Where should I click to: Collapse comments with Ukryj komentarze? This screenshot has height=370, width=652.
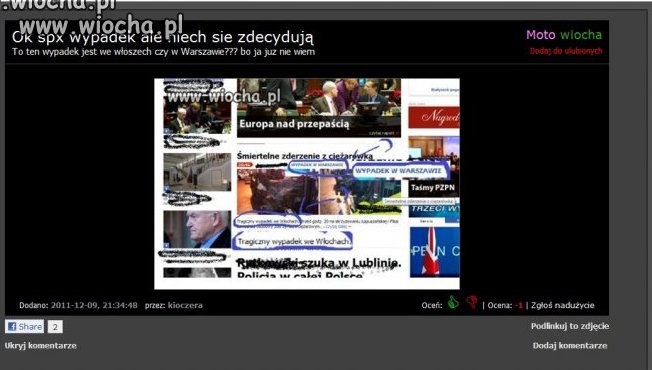coord(41,345)
